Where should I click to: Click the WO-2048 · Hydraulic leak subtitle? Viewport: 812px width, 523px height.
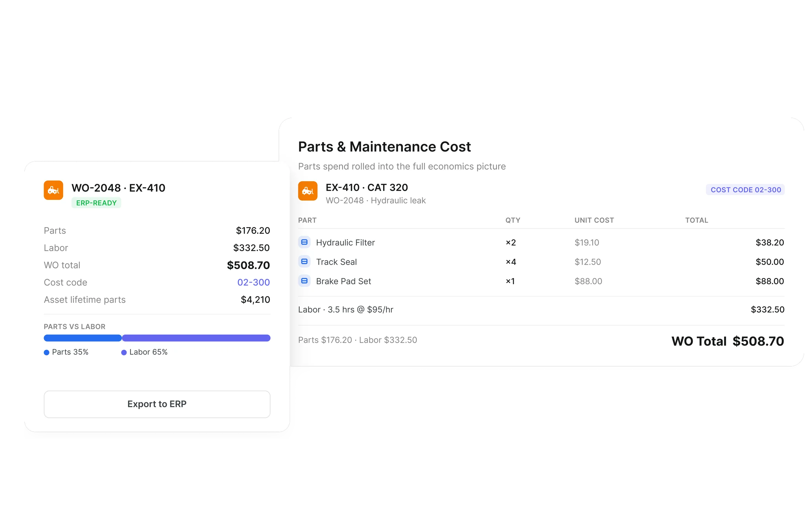pyautogui.click(x=376, y=201)
